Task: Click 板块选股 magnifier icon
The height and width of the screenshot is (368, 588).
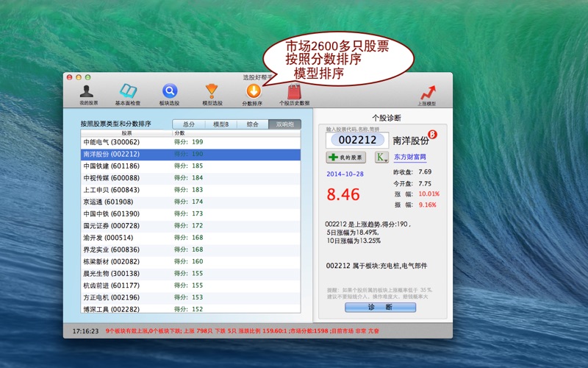Action: (169, 91)
